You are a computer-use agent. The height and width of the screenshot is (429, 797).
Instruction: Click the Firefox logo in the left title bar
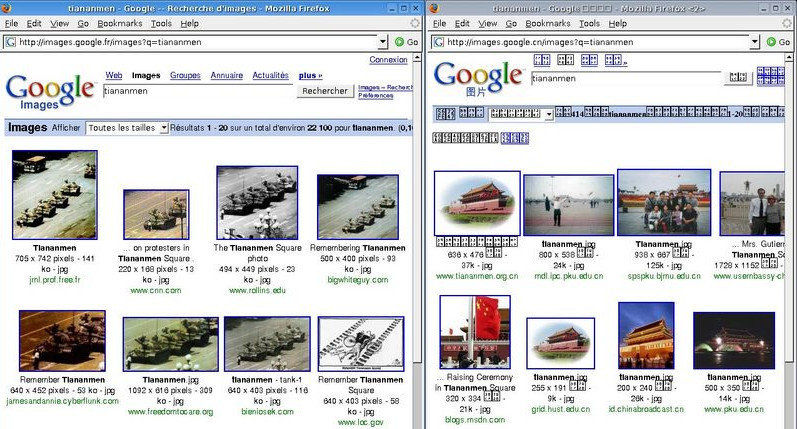[x=7, y=8]
